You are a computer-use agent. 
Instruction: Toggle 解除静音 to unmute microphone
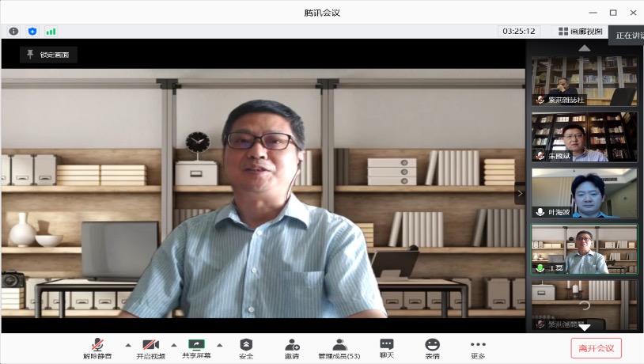(97, 348)
